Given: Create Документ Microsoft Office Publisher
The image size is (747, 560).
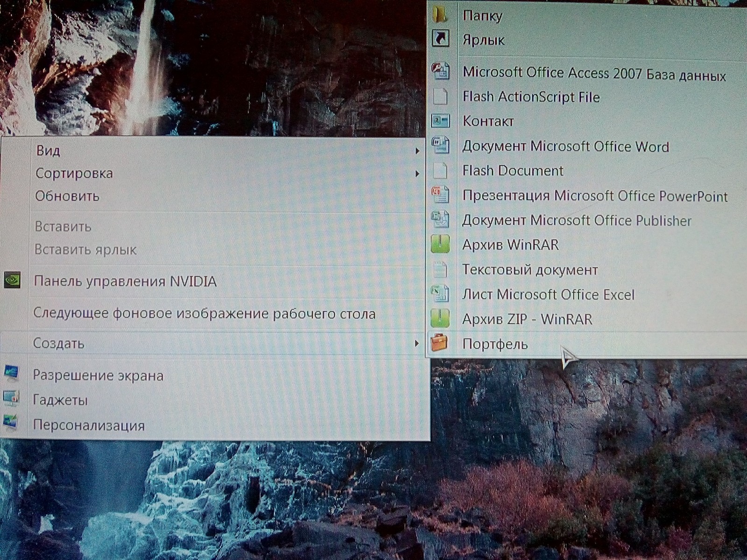Looking at the screenshot, I should [577, 220].
